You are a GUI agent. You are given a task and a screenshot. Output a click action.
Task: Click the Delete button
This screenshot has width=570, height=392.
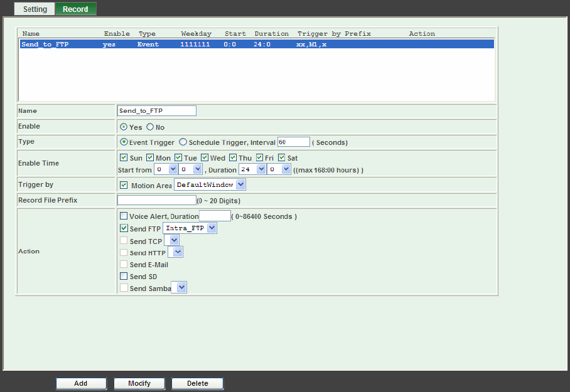(x=197, y=383)
